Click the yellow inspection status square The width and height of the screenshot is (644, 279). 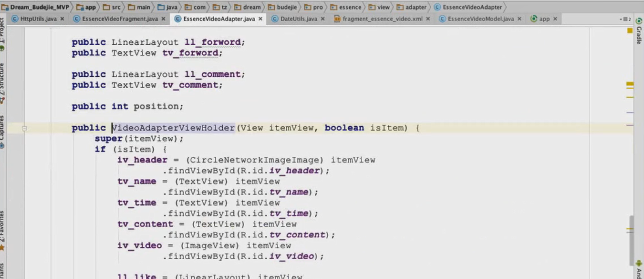point(630,31)
